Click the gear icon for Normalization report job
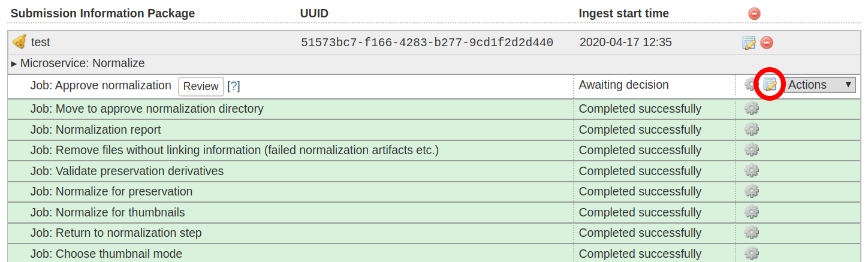 [x=751, y=130]
